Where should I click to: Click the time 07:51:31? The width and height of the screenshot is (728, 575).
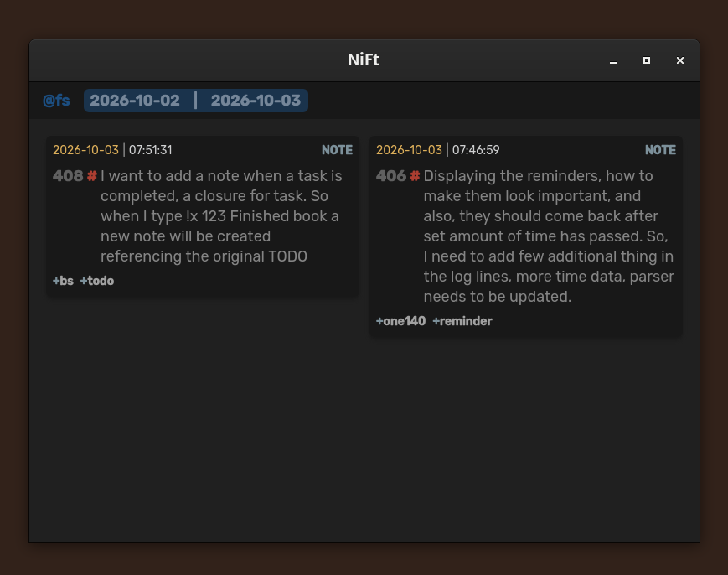151,150
